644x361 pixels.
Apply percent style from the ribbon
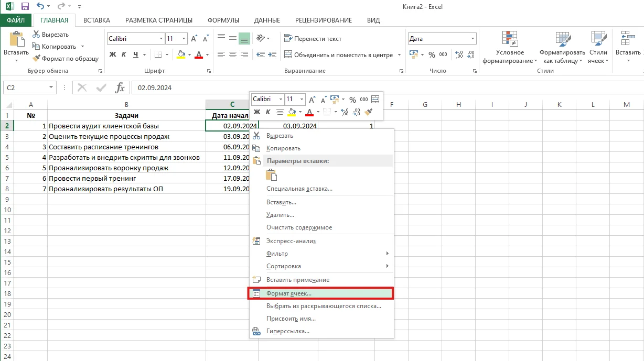432,54
